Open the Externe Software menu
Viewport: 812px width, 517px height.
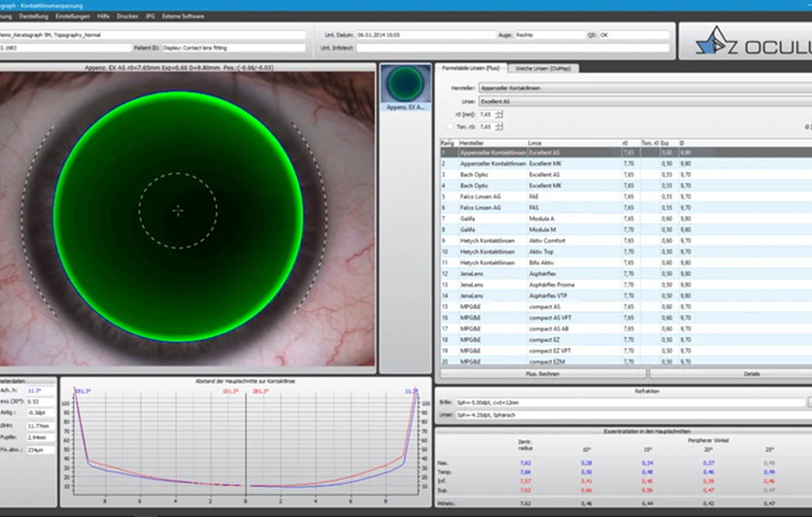(183, 17)
